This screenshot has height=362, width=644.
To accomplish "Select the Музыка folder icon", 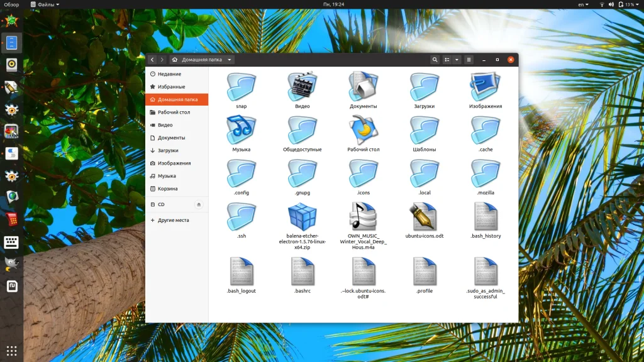I will tap(241, 131).
